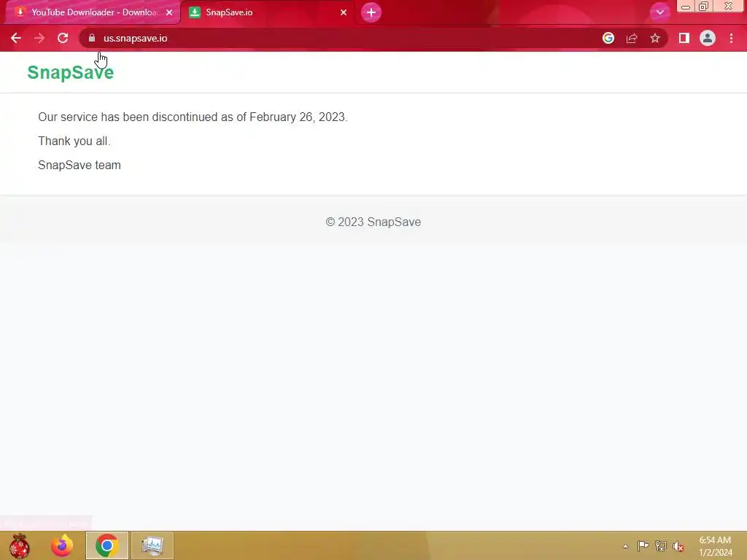Launch Firefox from the taskbar
This screenshot has width=747, height=560.
point(63,545)
